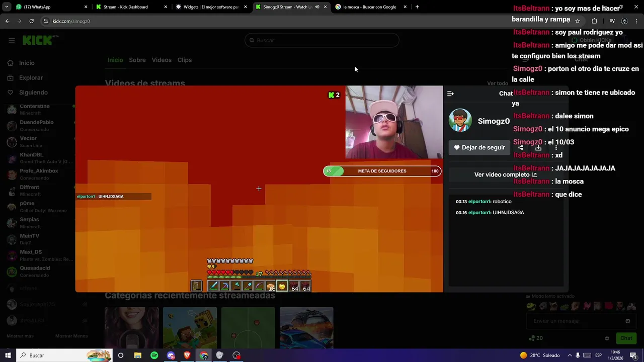Open File Explorer from the taskbar
This screenshot has height=362, width=644.
tap(137, 355)
